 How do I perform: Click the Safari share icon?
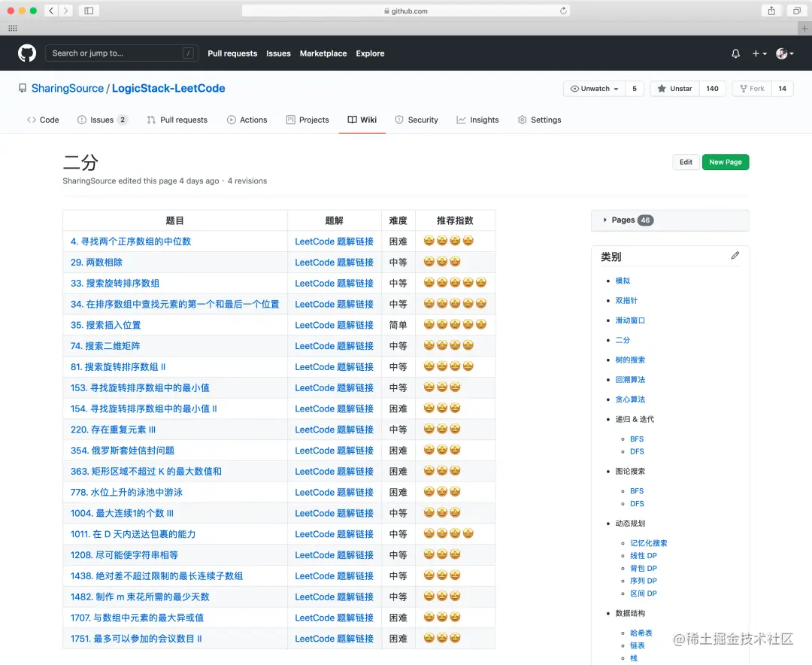click(x=771, y=11)
